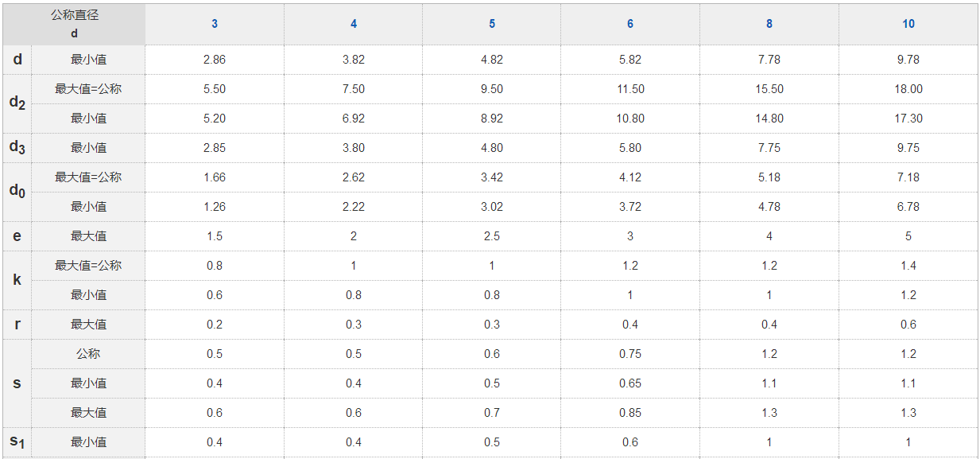Select the d3 minimum value 7.75 cell
This screenshot has width=980, height=459.
click(769, 148)
